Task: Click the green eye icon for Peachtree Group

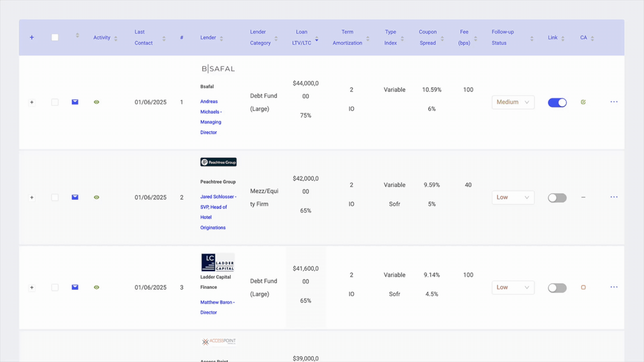Action: pyautogui.click(x=97, y=197)
